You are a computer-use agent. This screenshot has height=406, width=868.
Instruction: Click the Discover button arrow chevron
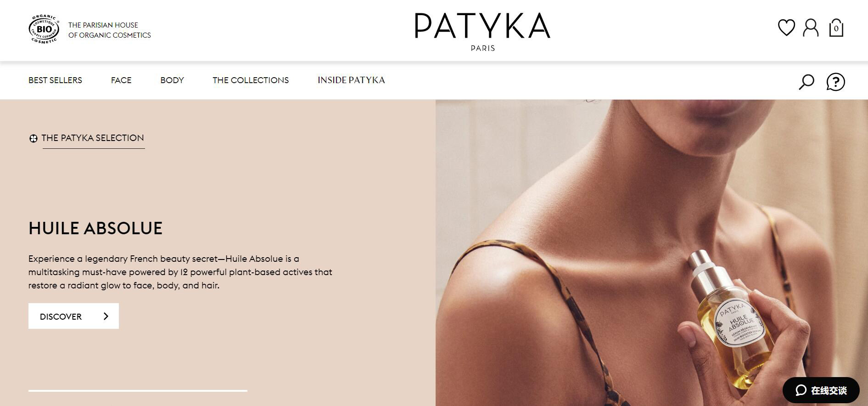106,316
